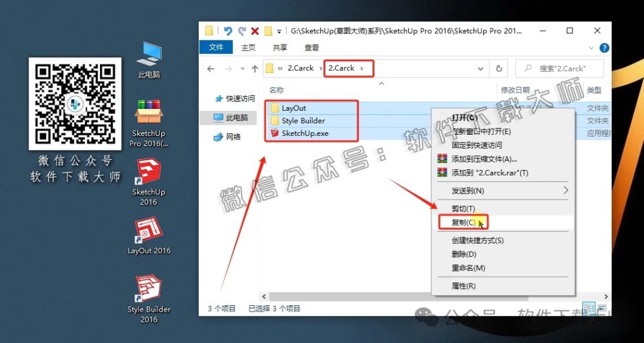
Task: Click first 2.Carck breadcrumb in address bar
Action: pyautogui.click(x=300, y=68)
